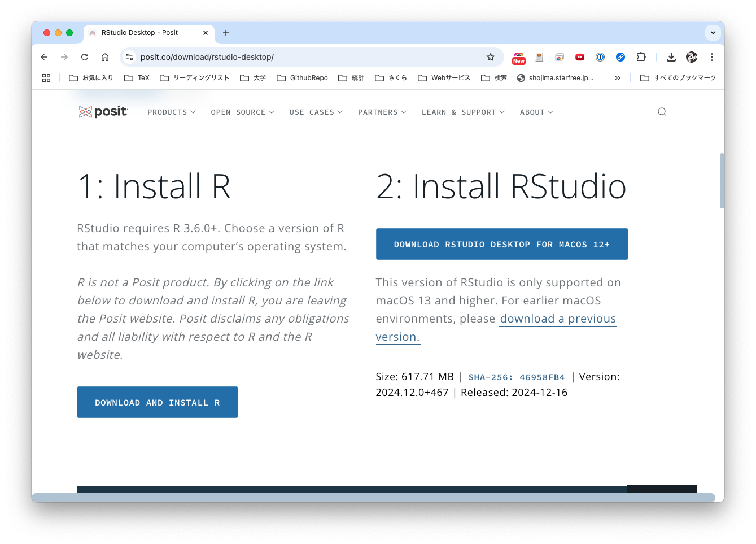Go to the browser home page icon

click(105, 57)
